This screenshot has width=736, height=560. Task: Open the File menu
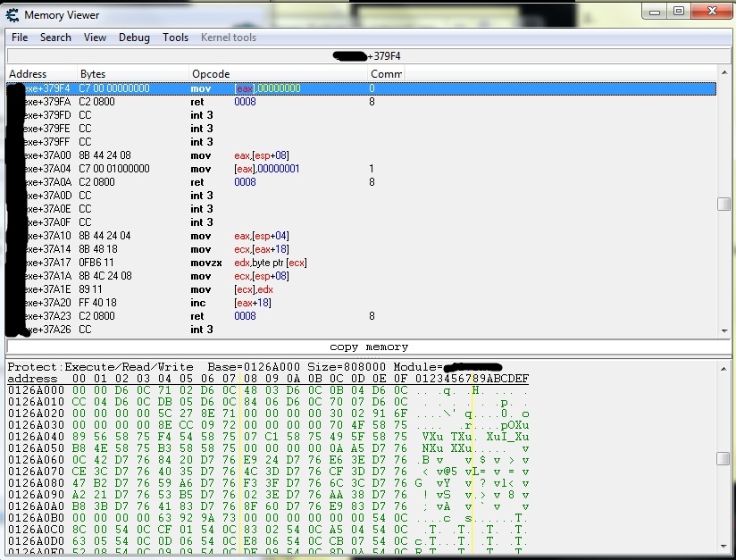point(20,38)
